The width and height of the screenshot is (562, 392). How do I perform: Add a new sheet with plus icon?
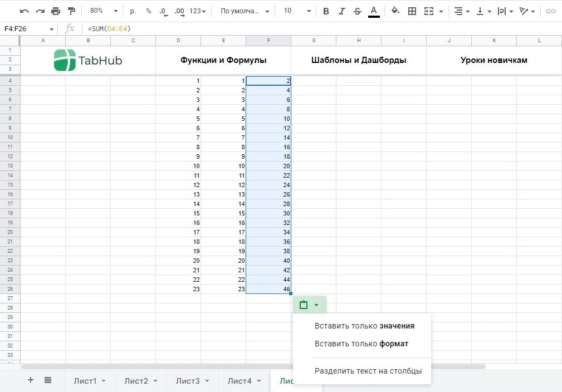tap(31, 380)
